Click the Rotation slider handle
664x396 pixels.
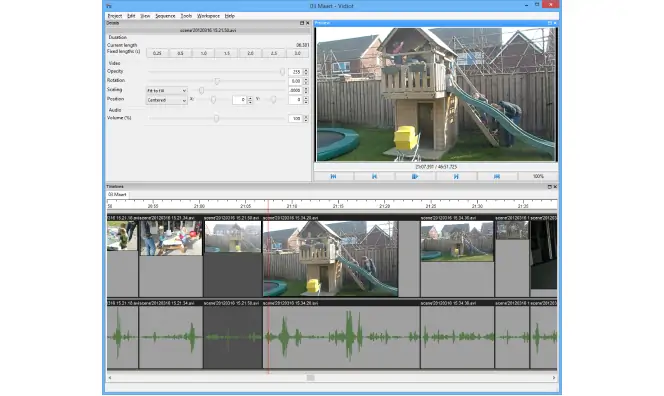pos(217,81)
